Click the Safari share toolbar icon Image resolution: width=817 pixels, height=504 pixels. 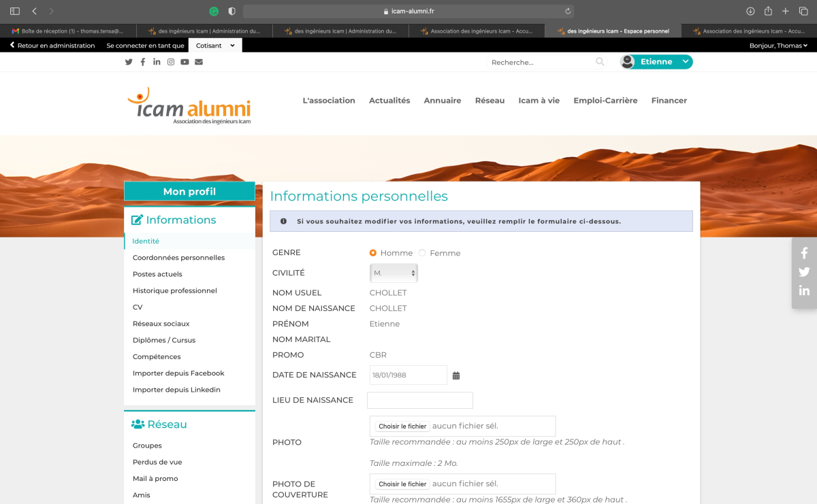tap(768, 11)
